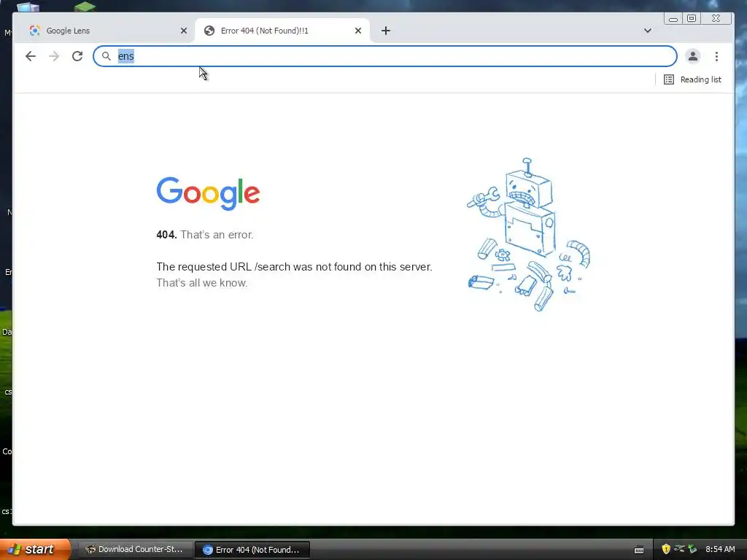Click the on-screen keyboard tray icon
Screen dimensions: 747x560
click(x=639, y=550)
